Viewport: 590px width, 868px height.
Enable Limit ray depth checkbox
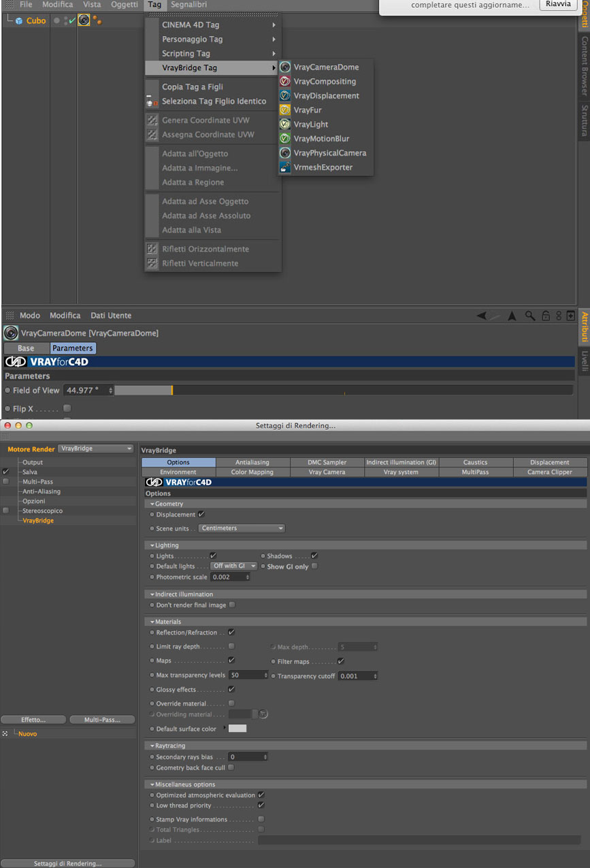[x=231, y=646]
